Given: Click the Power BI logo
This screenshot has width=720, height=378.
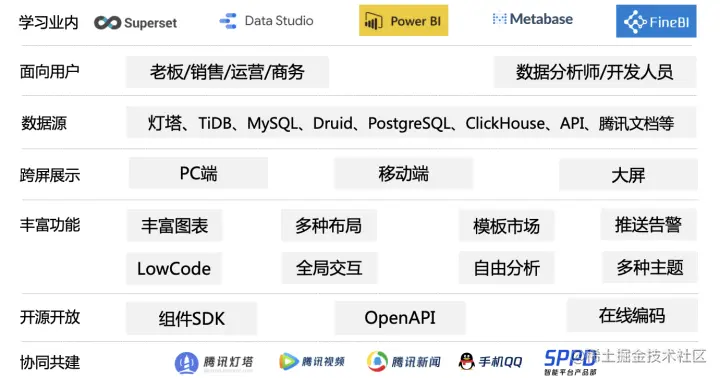Looking at the screenshot, I should pos(403,21).
